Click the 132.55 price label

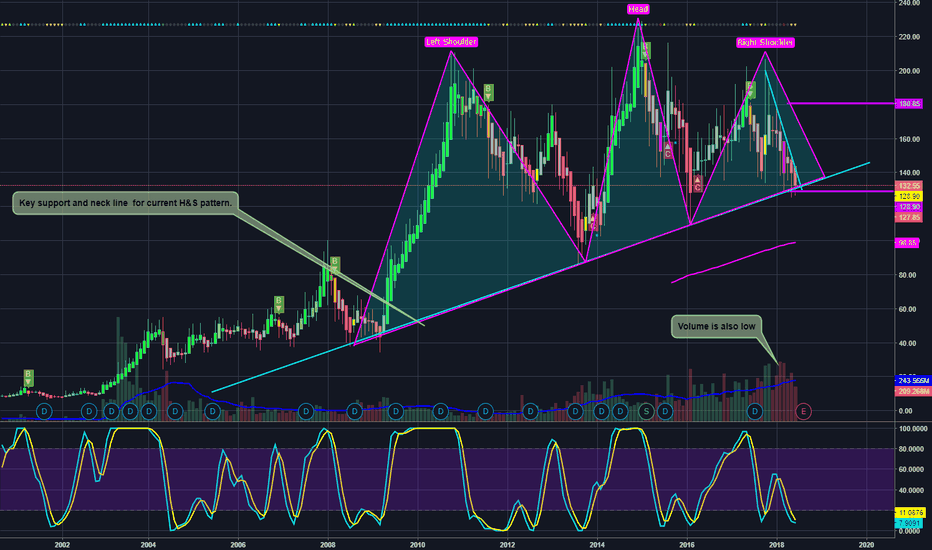click(x=909, y=186)
